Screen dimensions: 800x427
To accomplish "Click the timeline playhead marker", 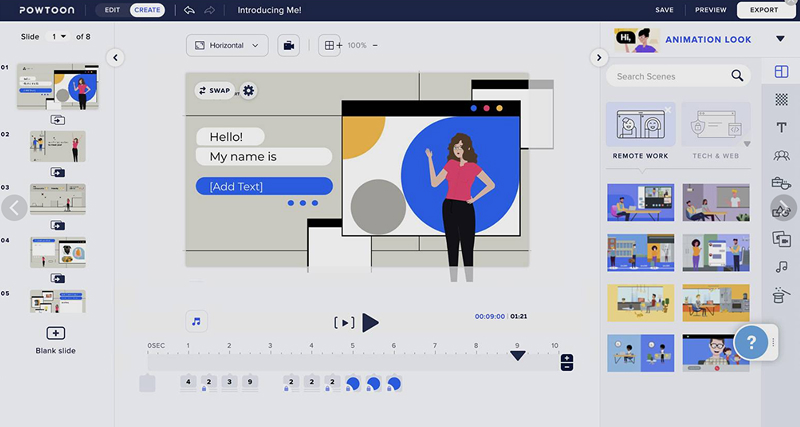I will [517, 355].
